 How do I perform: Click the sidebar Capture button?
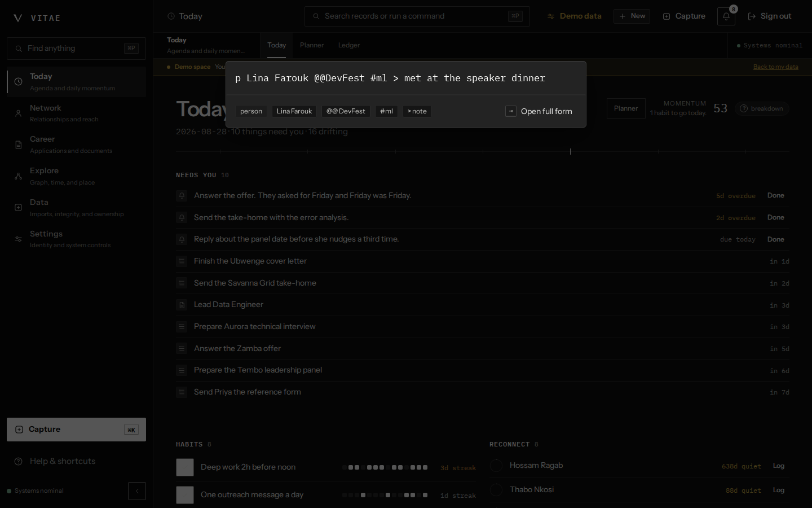point(76,430)
